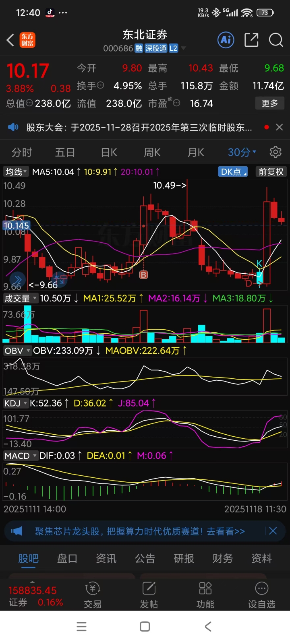Switch to 月K chart tab
The width and height of the screenshot is (290, 644).
tap(196, 153)
